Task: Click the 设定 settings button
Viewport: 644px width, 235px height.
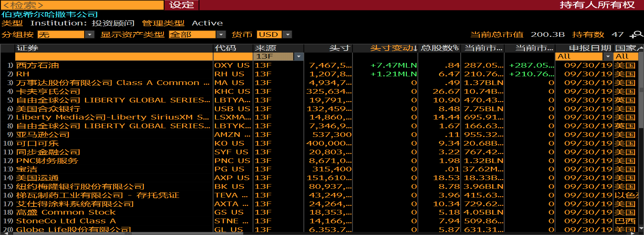Action: point(182,5)
